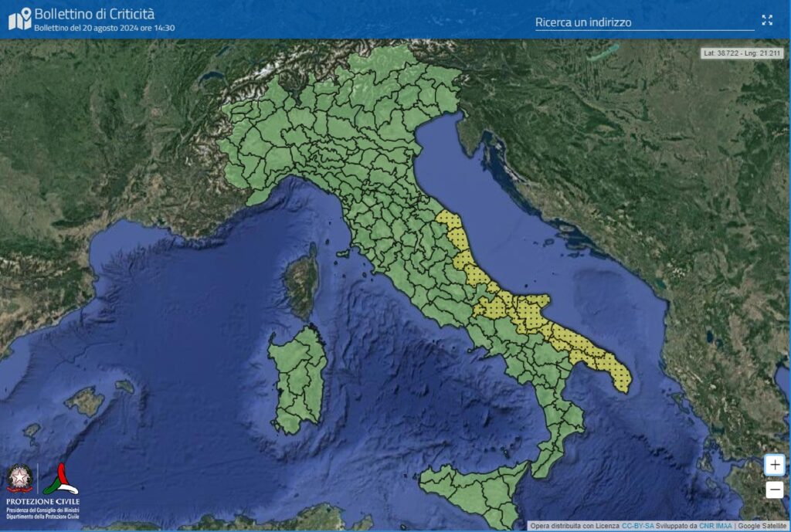
Task: Zoom out with the minus button
Action: click(774, 489)
